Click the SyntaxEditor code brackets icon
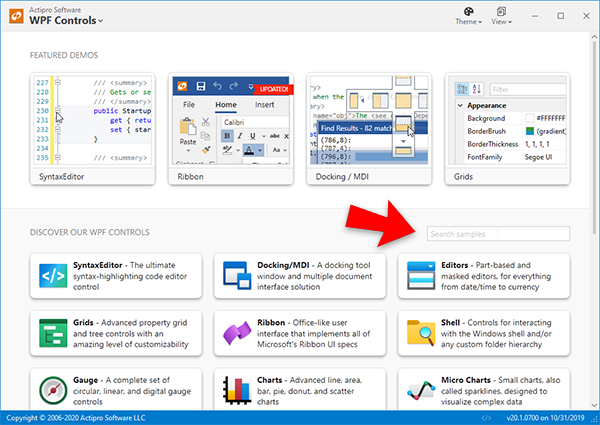The height and width of the screenshot is (425, 600). click(x=53, y=275)
